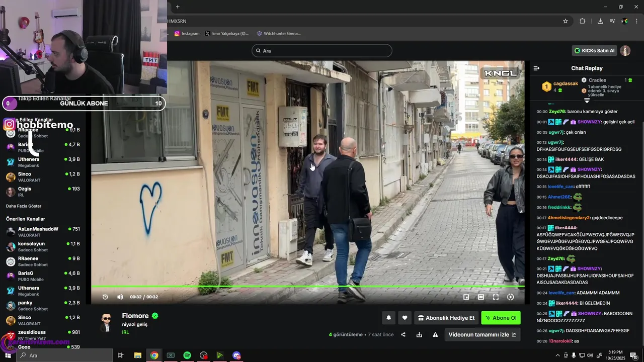This screenshot has width=644, height=362.
Task: Enter fullscreen on the video player
Action: coord(496,297)
